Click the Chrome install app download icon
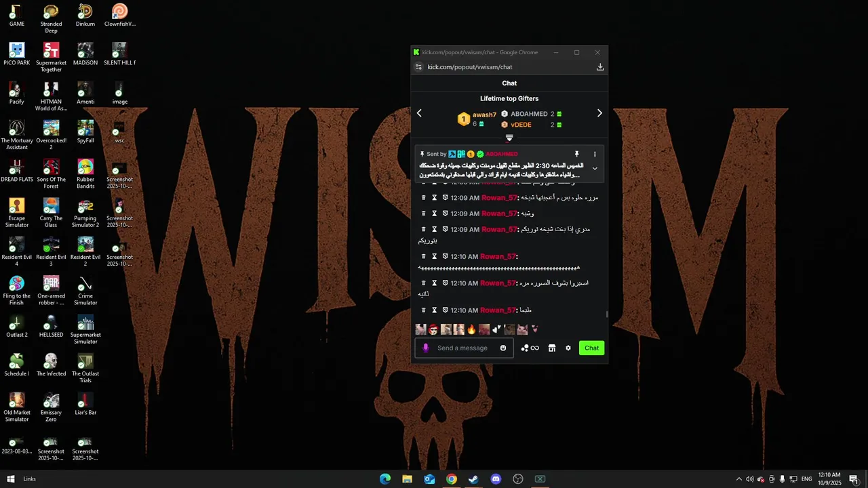 click(599, 67)
